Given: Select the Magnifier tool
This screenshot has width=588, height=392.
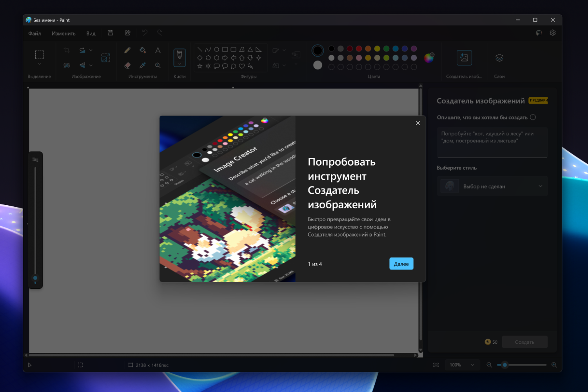Looking at the screenshot, I should pyautogui.click(x=158, y=66).
